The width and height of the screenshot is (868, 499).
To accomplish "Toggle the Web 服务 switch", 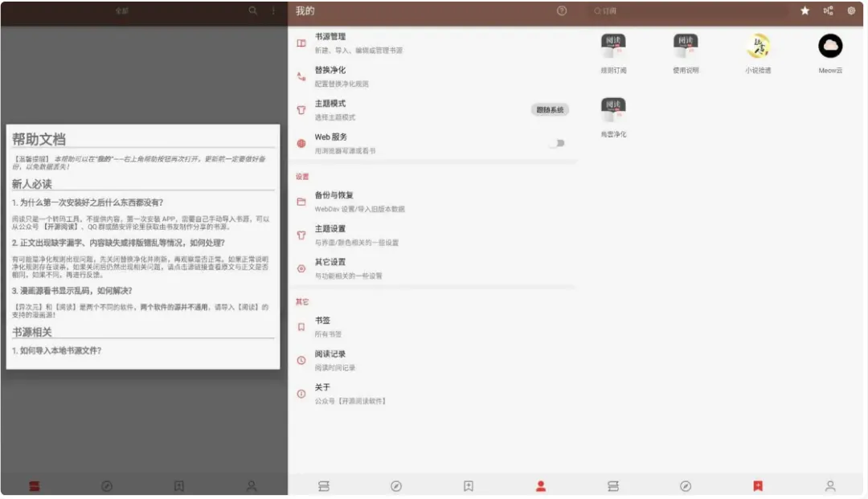I will [558, 143].
